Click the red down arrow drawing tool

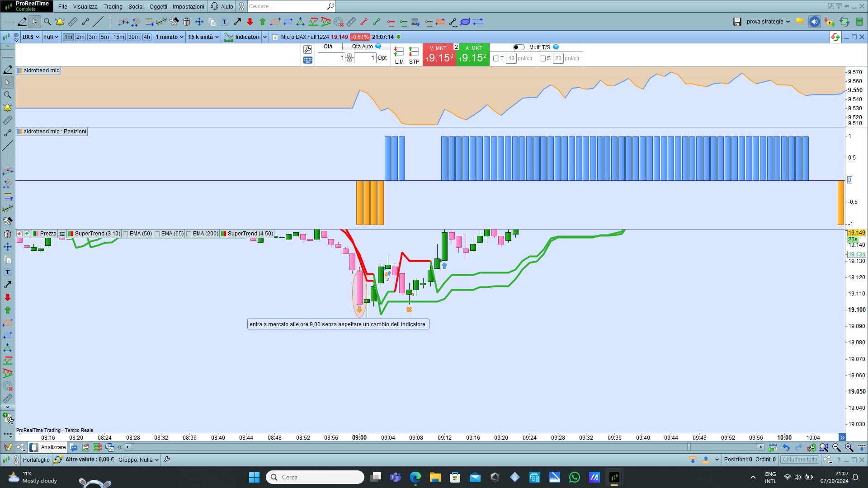250,22
